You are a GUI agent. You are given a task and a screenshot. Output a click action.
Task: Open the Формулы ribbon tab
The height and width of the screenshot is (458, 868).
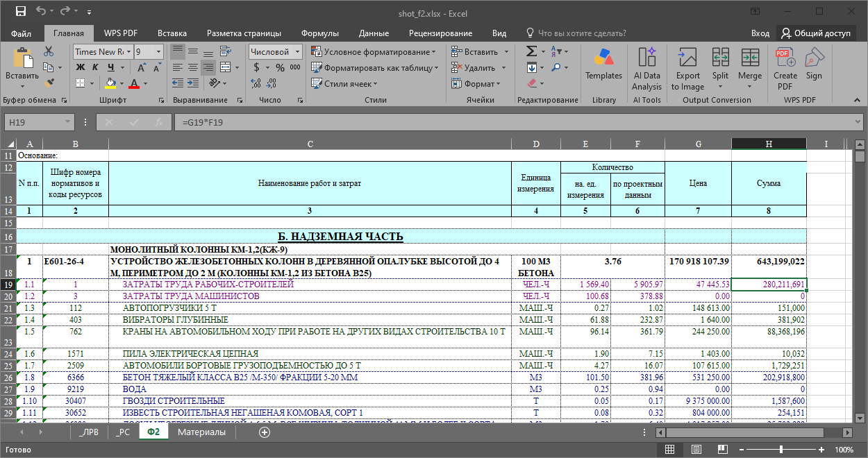click(x=320, y=33)
